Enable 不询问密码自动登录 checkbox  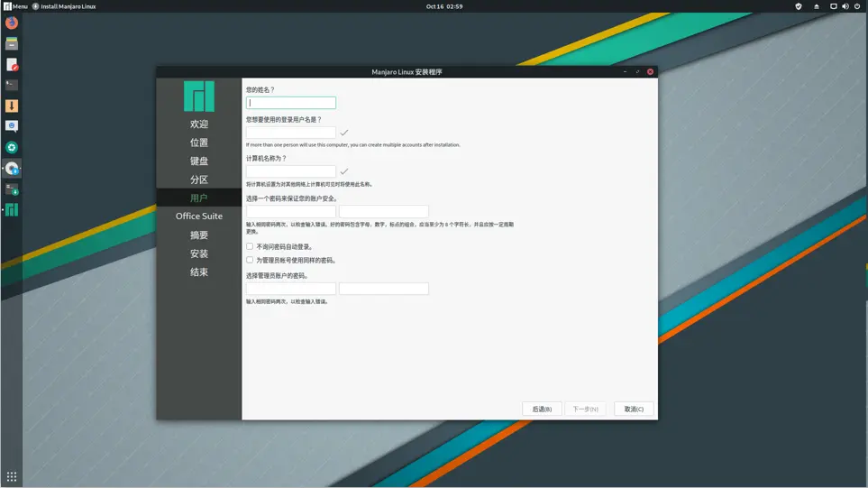pos(250,246)
